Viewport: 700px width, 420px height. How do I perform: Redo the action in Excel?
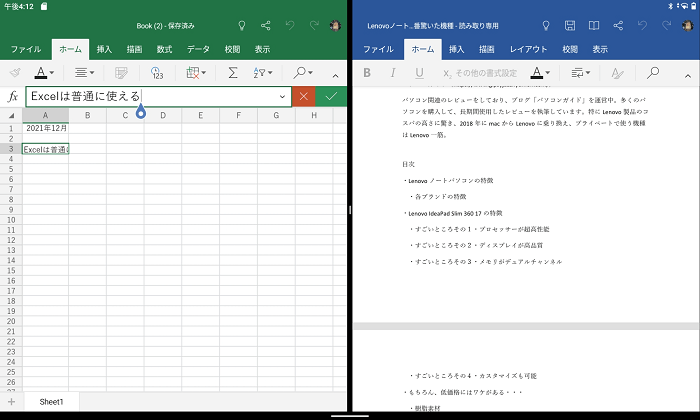314,25
